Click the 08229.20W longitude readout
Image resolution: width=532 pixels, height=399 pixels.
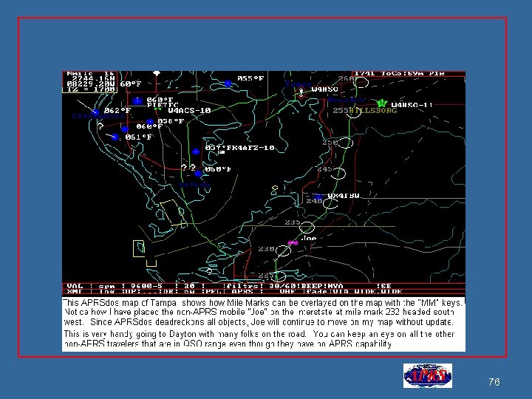[x=91, y=83]
